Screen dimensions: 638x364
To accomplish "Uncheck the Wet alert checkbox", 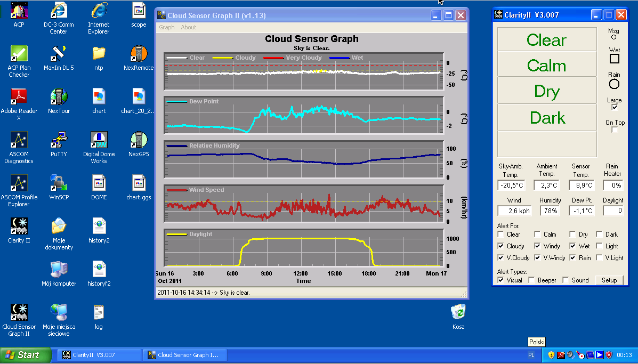I will 572,246.
